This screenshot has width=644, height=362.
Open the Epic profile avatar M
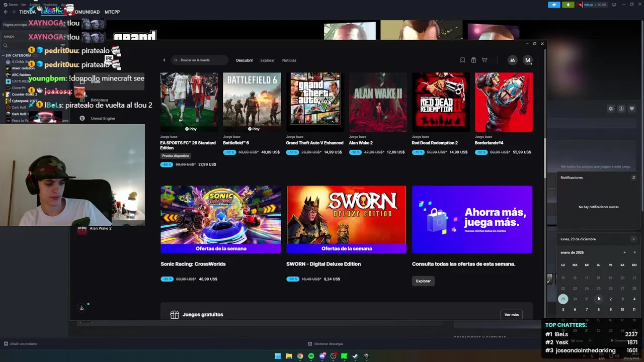coord(528,60)
